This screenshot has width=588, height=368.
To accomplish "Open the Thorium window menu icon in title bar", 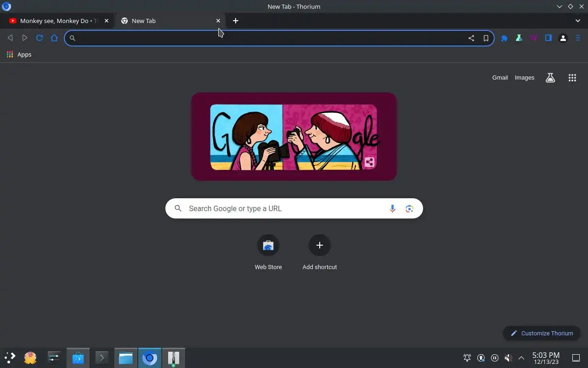I will coord(6,6).
